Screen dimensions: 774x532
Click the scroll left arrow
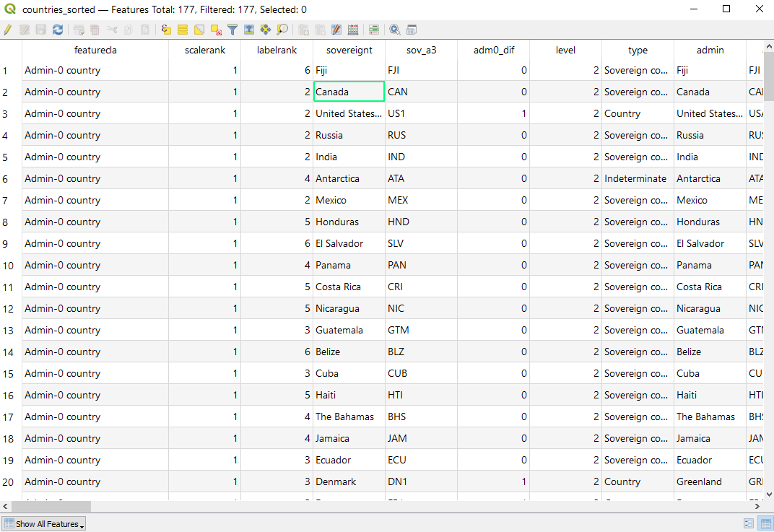5,506
